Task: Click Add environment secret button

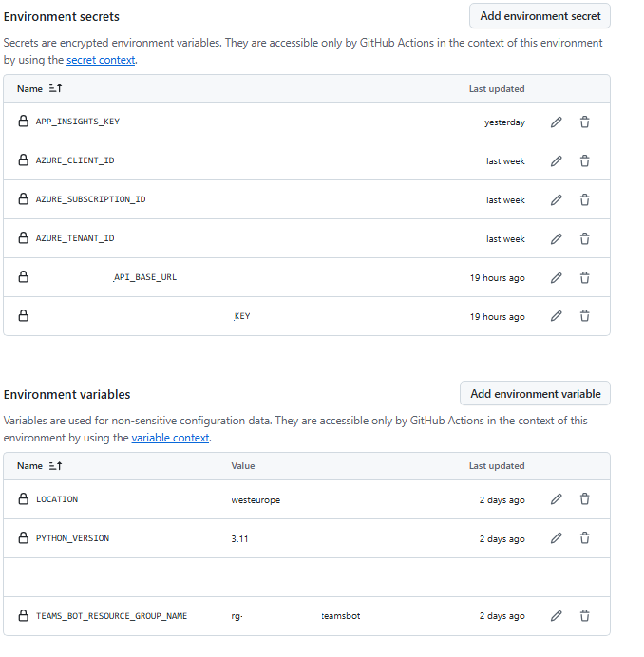Action: tap(540, 16)
